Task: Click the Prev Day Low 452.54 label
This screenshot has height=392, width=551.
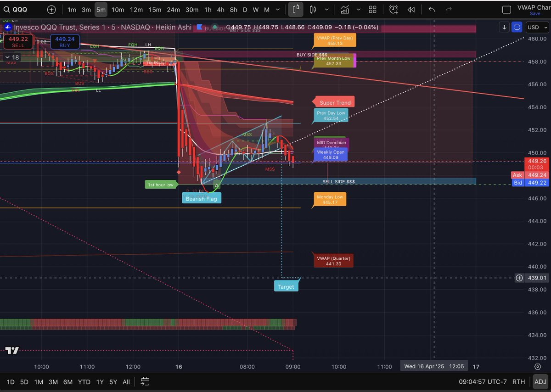Action: pyautogui.click(x=331, y=116)
